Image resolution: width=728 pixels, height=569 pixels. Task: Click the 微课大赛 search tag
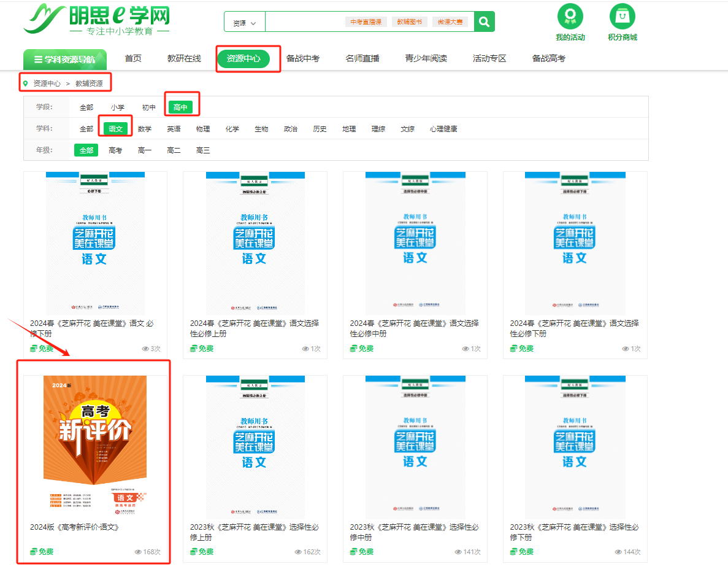coord(450,22)
